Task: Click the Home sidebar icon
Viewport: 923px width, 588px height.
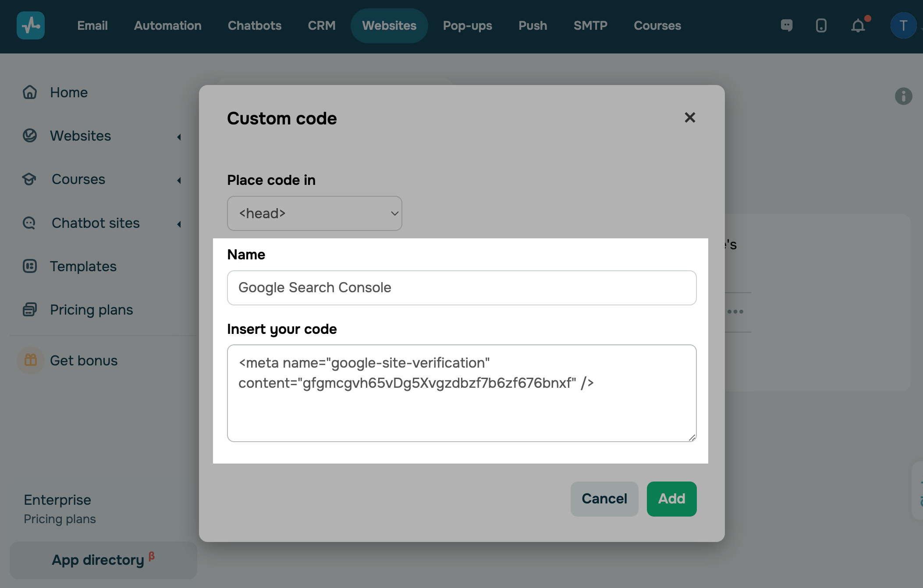Action: (30, 92)
